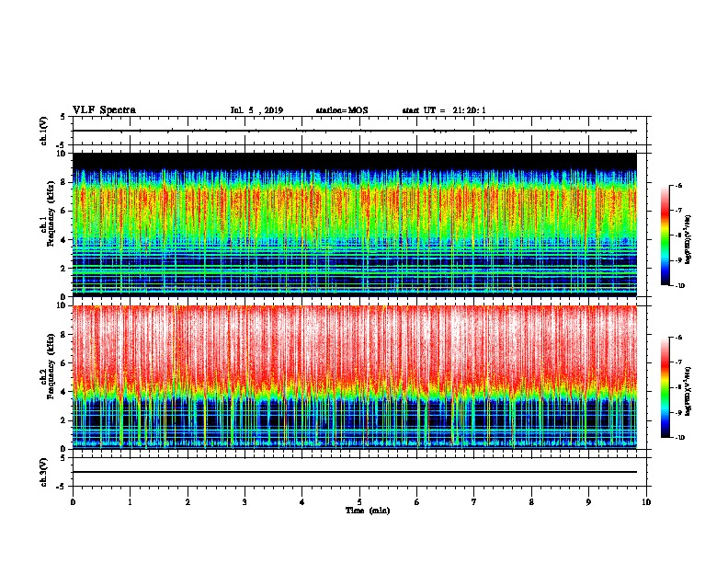Select the date text "Jul 5, 2019"

[x=256, y=110]
